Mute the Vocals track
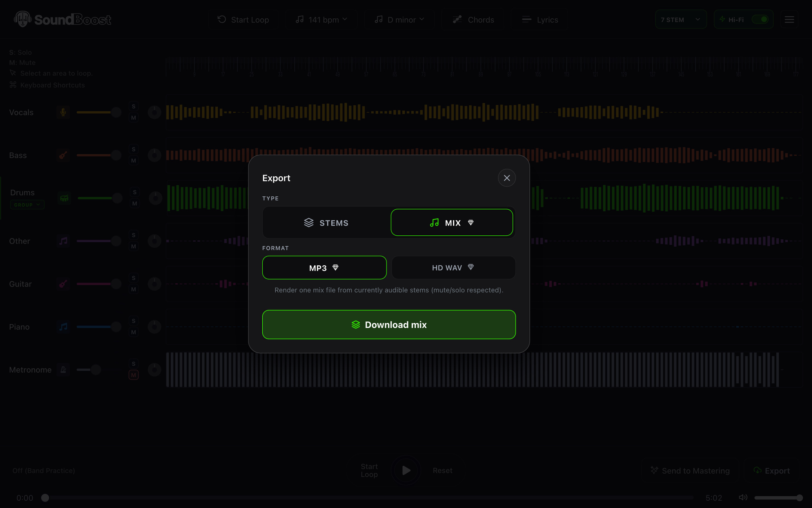812x508 pixels. pos(134,118)
